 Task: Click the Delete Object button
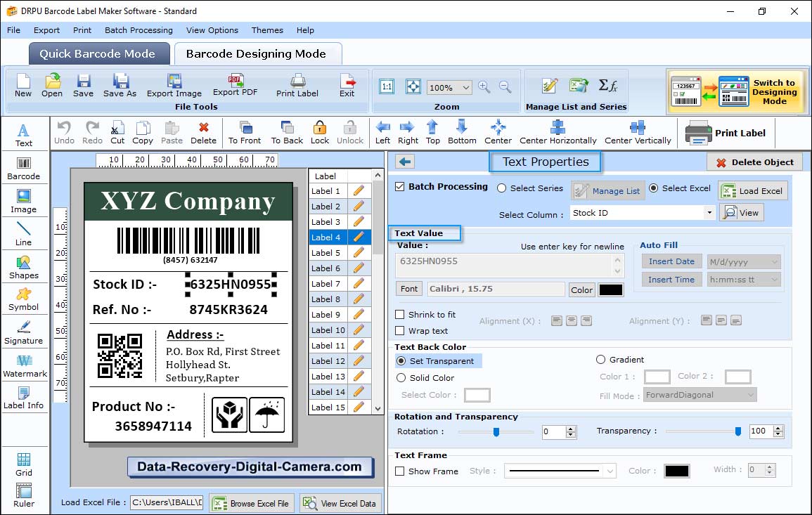point(754,162)
